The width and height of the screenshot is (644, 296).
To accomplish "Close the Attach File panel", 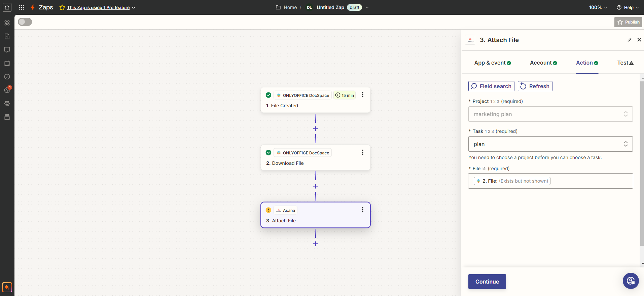I will coord(639,40).
